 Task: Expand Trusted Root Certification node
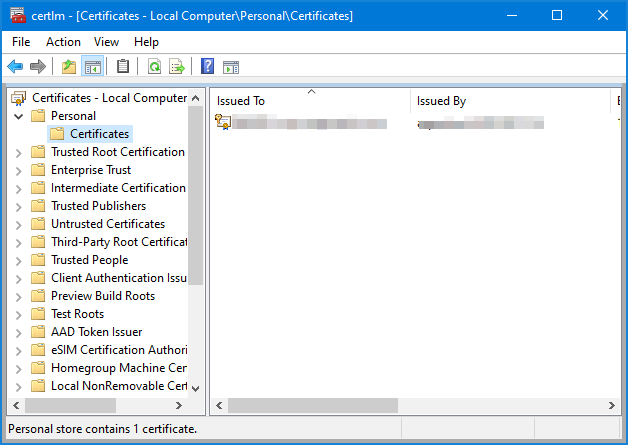[18, 153]
